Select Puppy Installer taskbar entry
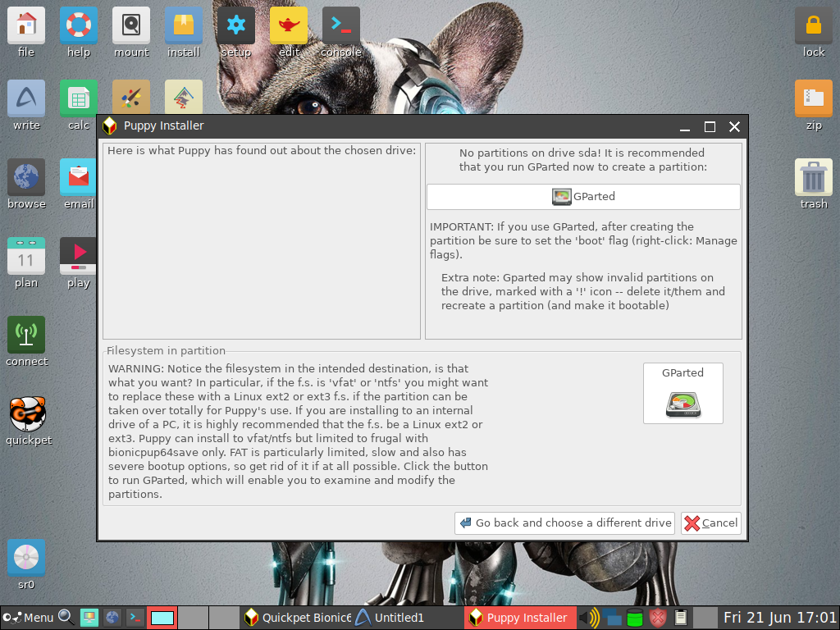Viewport: 840px width, 630px height. coord(520,618)
